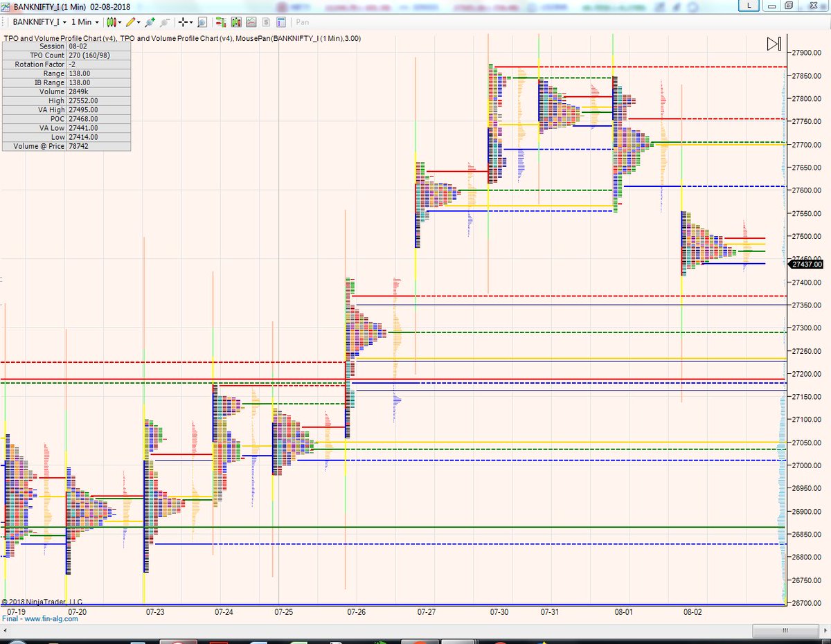Click the horizontal scrollbar right arrow
This screenshot has height=644, width=831.
pos(825,631)
